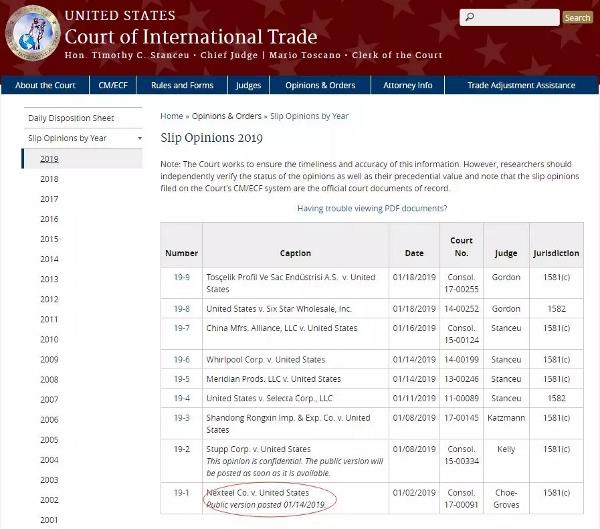Viewport: 600px width, 529px height.
Task: Open Daily Disposition Sheet in the sidebar
Action: tap(71, 118)
